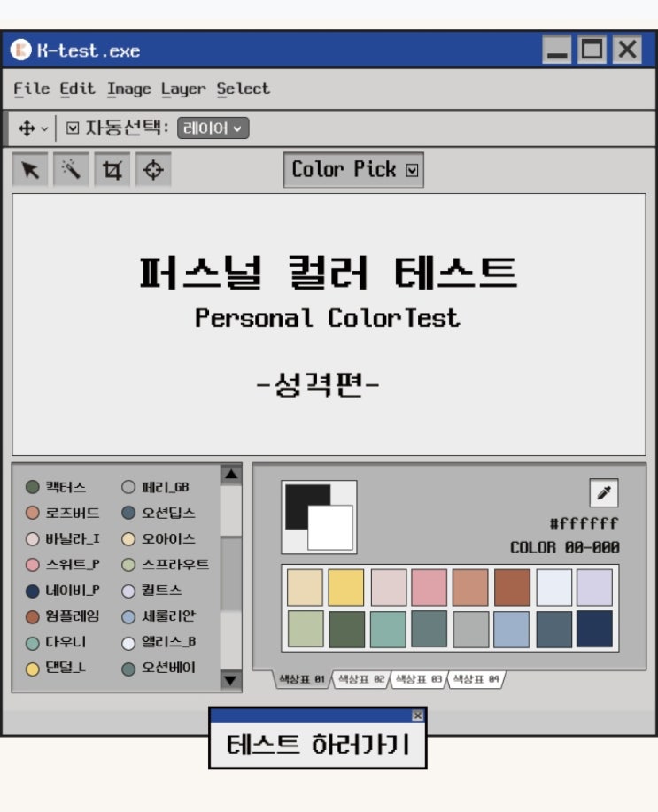Click the move tool cross-arrows icon
Viewport: 658px width, 812px height.
[27, 128]
